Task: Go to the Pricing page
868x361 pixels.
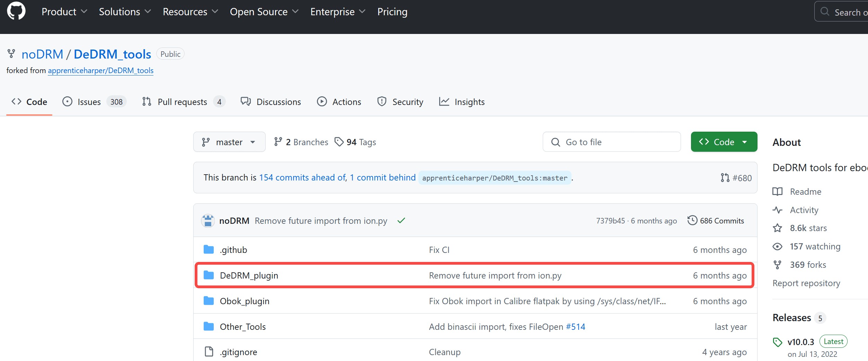Action: (x=392, y=12)
